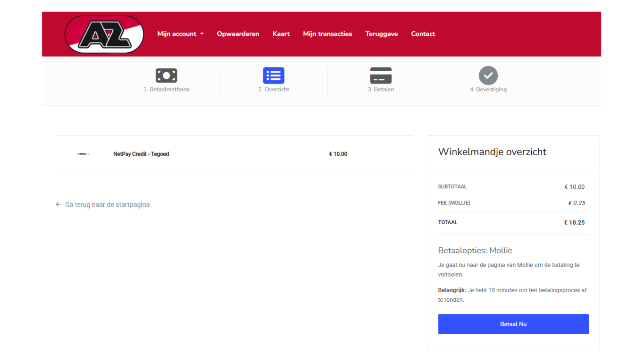
Task: Go to Mijn transacties
Action: 327,34
